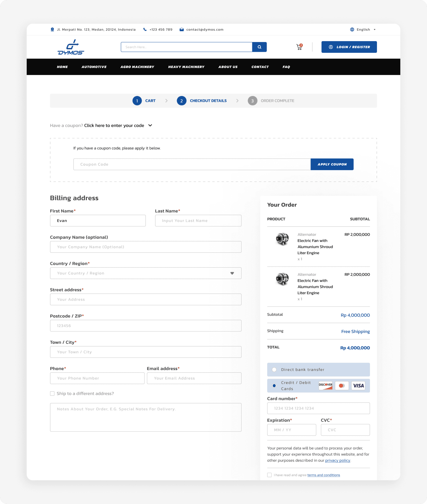Expand the Country / Region dropdown
427x504 pixels.
point(232,273)
